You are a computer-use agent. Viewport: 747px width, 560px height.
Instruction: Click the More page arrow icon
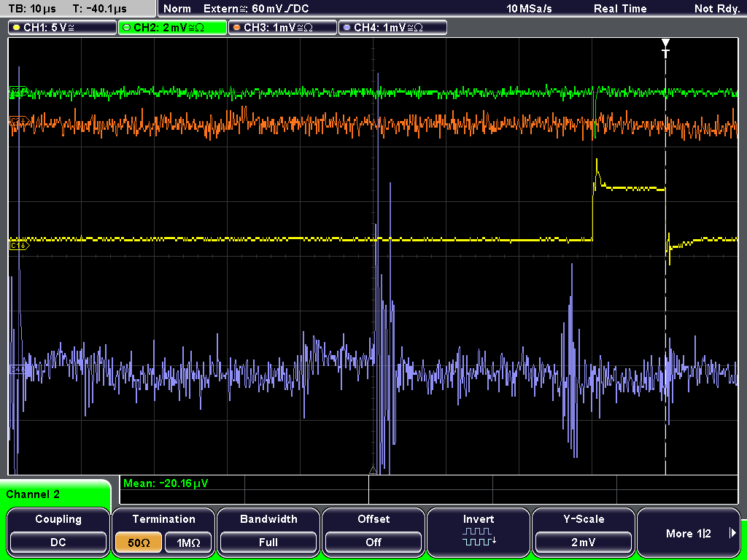(x=732, y=533)
